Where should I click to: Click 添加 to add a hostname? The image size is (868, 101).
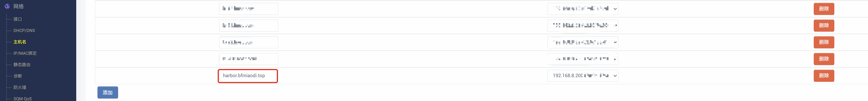coord(107,93)
